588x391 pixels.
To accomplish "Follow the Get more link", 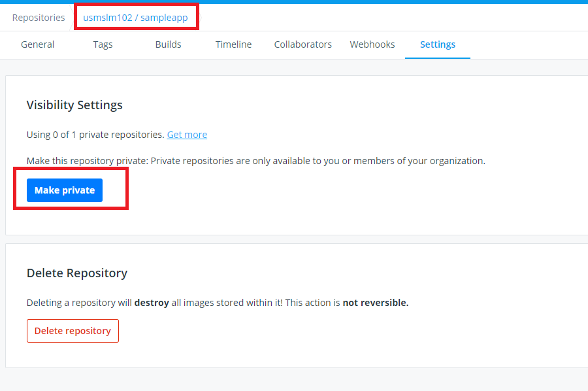I will coord(187,135).
